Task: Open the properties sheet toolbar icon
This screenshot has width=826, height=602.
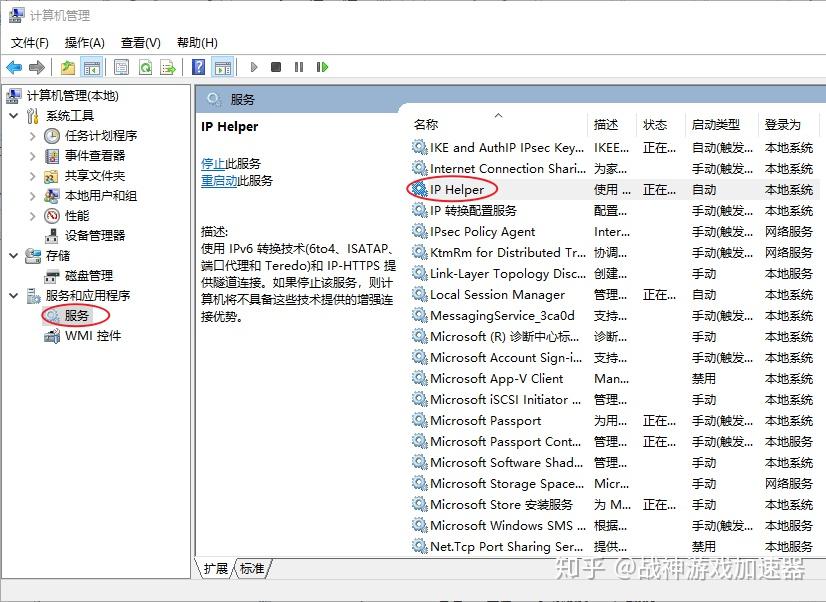Action: 122,67
